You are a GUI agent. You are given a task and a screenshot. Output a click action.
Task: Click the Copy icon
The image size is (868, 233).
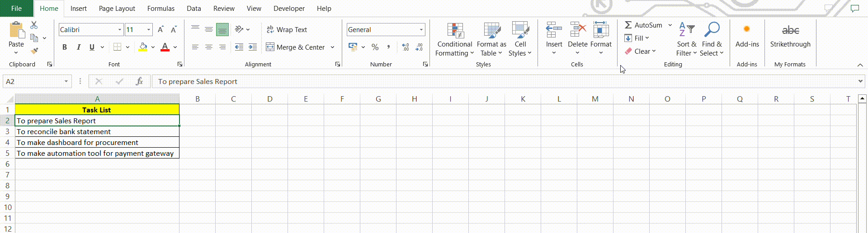coord(34,38)
